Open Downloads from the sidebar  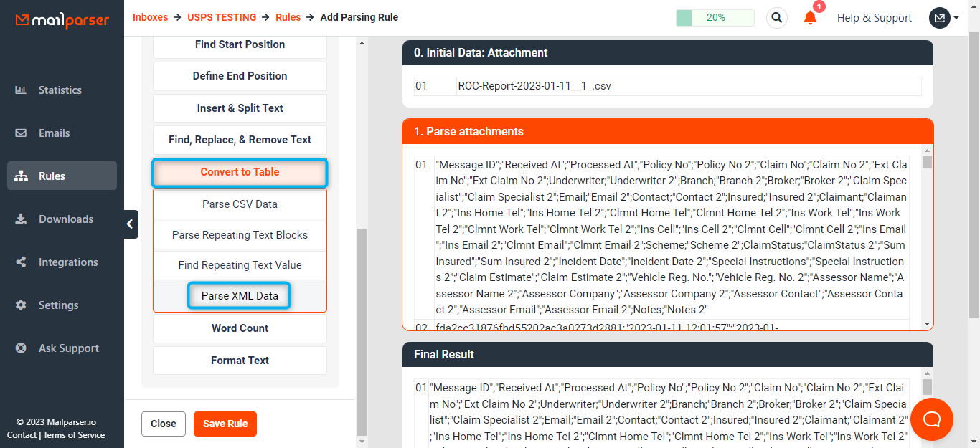65,219
